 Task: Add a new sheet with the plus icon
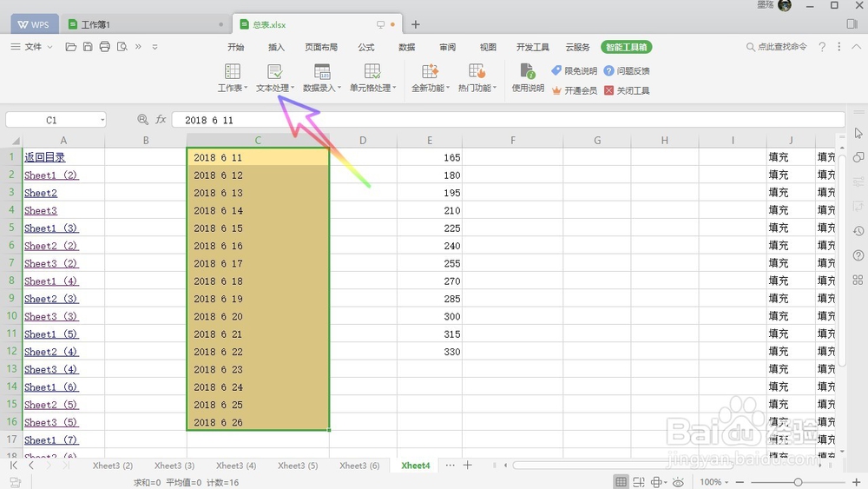click(467, 466)
